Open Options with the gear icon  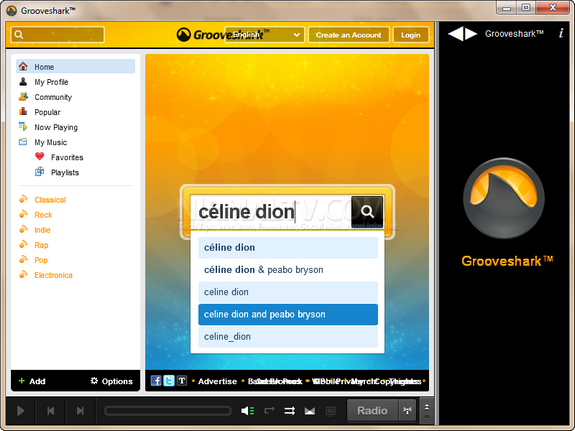(x=111, y=381)
